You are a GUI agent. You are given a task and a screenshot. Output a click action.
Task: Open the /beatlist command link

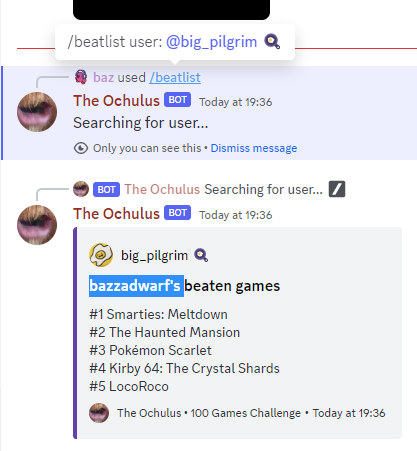tap(175, 77)
